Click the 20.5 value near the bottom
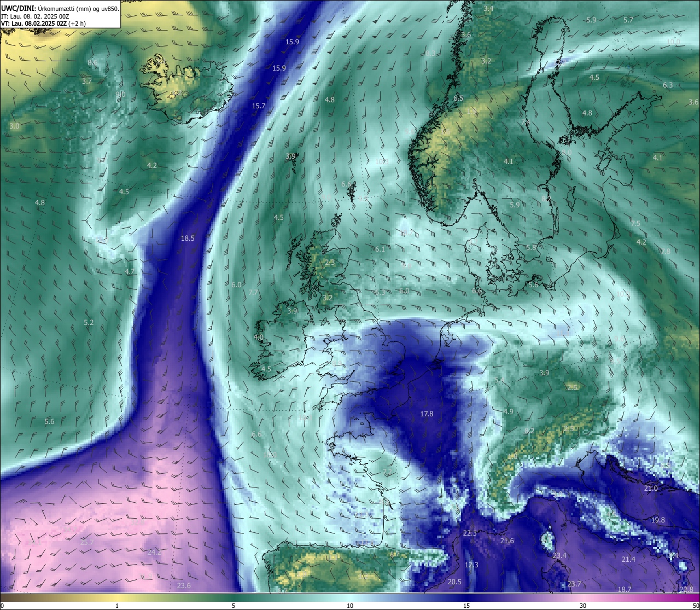 click(x=454, y=582)
